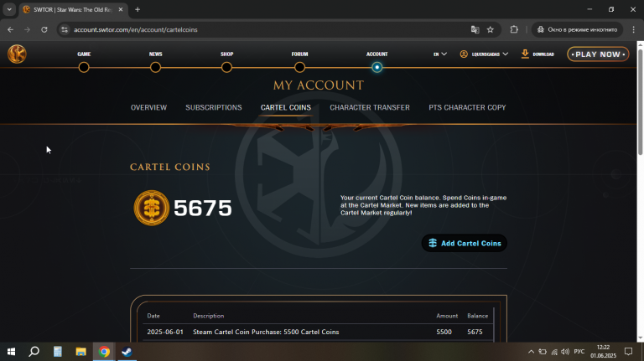644x361 pixels.
Task: Click the Description column header
Action: click(x=209, y=316)
